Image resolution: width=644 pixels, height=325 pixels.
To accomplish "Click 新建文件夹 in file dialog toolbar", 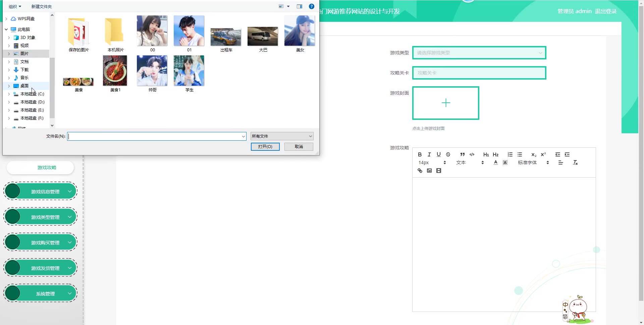I will click(42, 6).
